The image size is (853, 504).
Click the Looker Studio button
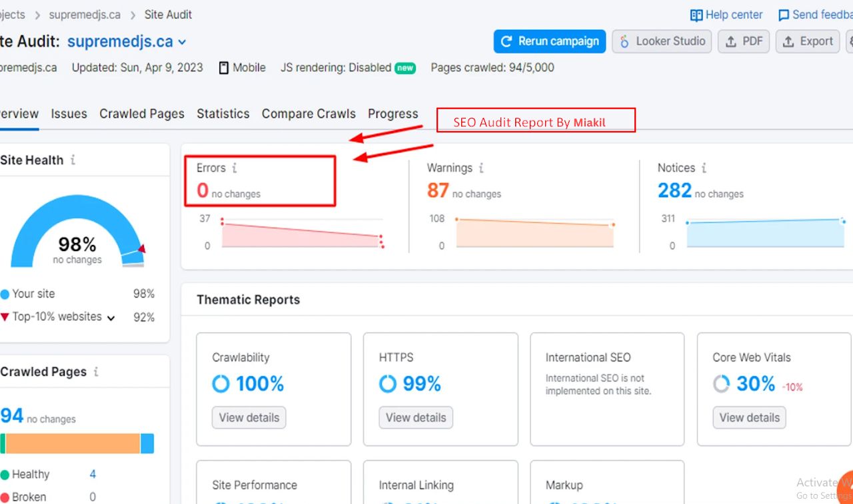(662, 41)
